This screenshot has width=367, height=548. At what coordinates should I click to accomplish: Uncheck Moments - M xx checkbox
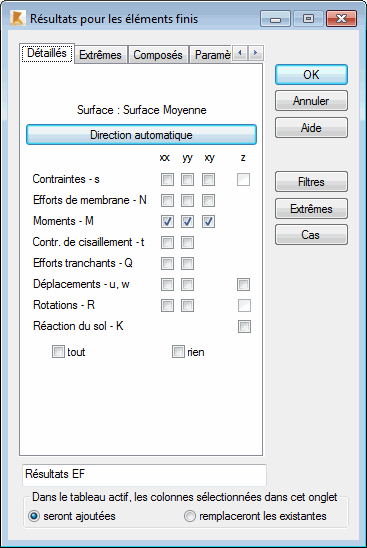(x=167, y=222)
